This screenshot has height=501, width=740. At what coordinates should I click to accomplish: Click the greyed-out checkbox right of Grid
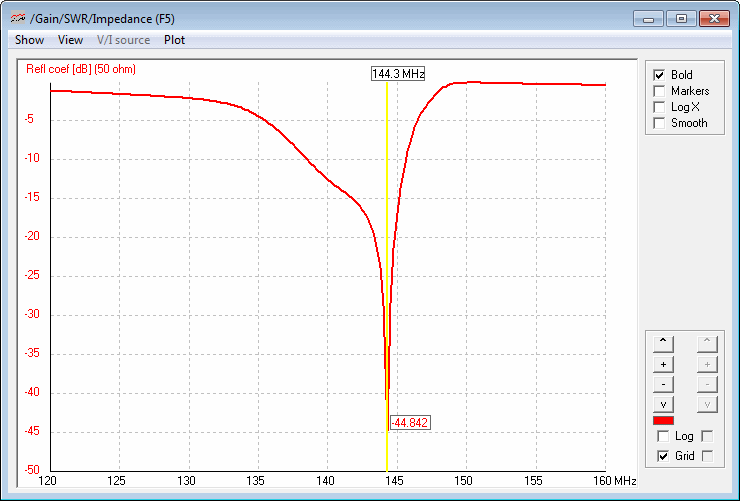point(707,456)
